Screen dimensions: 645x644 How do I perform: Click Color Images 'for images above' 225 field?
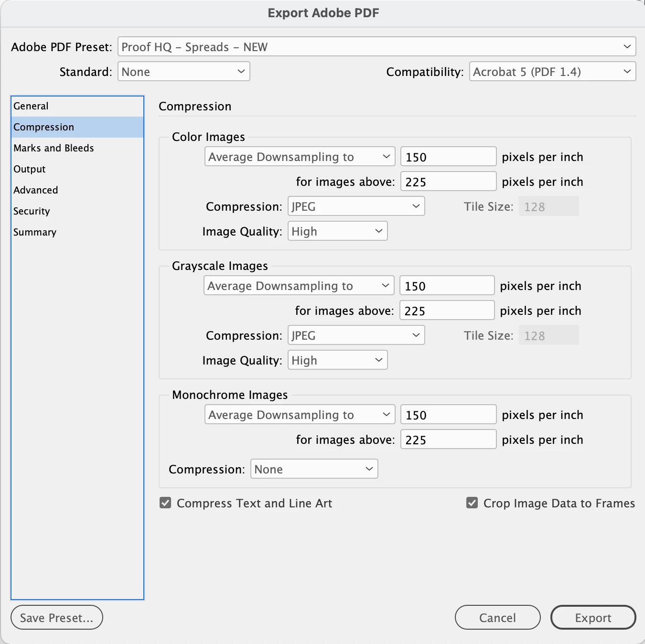[448, 182]
